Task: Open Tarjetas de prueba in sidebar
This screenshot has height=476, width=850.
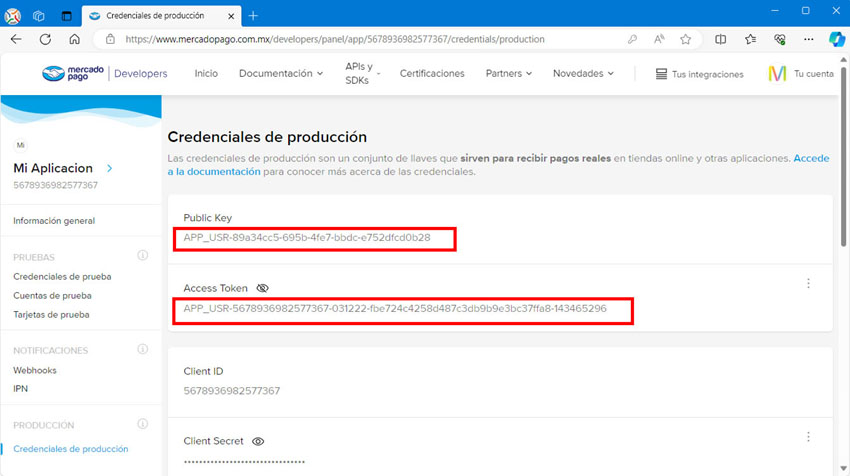Action: coord(51,314)
